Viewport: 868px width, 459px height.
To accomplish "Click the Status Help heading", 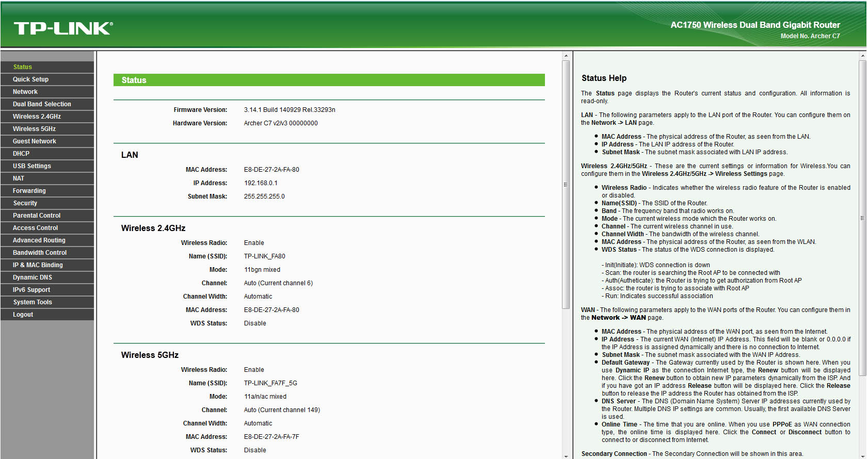I will click(x=604, y=78).
